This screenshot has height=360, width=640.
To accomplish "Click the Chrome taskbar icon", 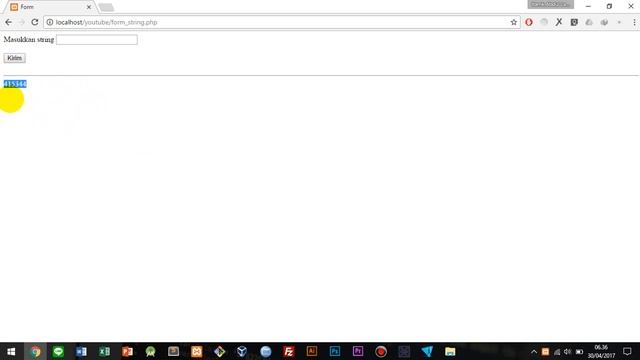I will pos(36,351).
